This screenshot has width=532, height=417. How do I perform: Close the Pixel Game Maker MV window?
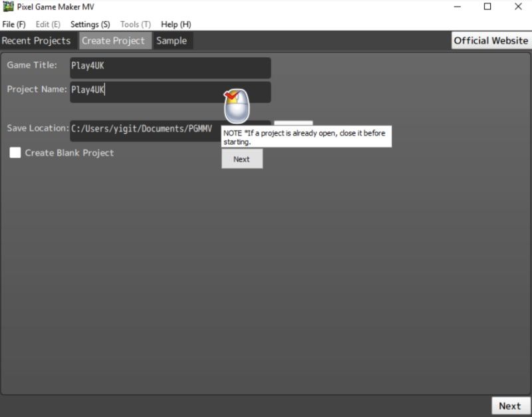point(518,7)
